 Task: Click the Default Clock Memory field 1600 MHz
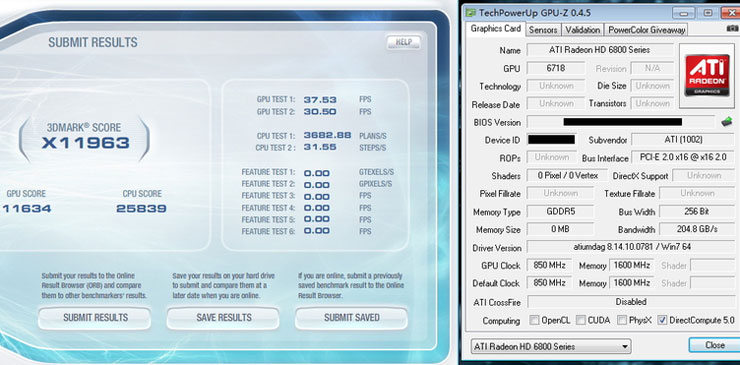tap(631, 283)
